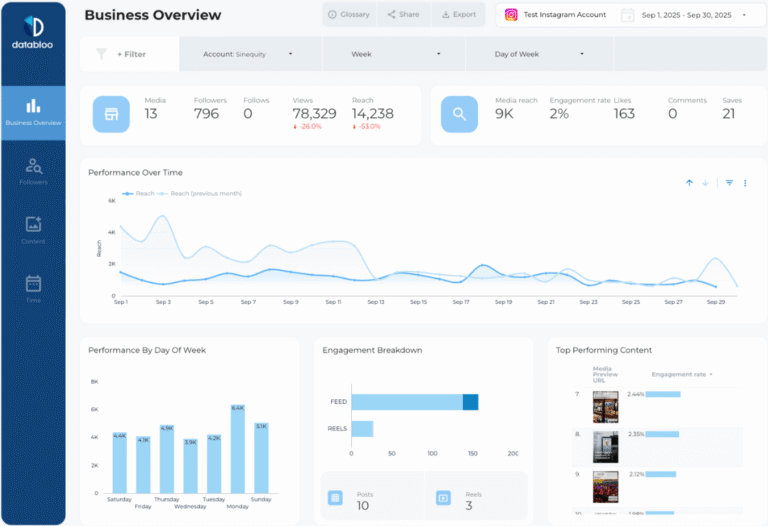
Task: Click the 2.12% engagement bar
Action: pyautogui.click(x=661, y=474)
